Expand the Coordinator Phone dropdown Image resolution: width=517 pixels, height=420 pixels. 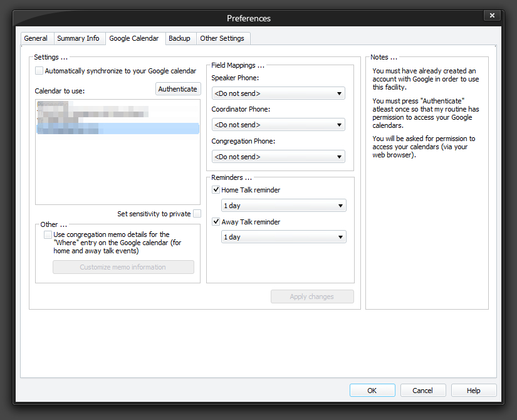tap(278, 125)
